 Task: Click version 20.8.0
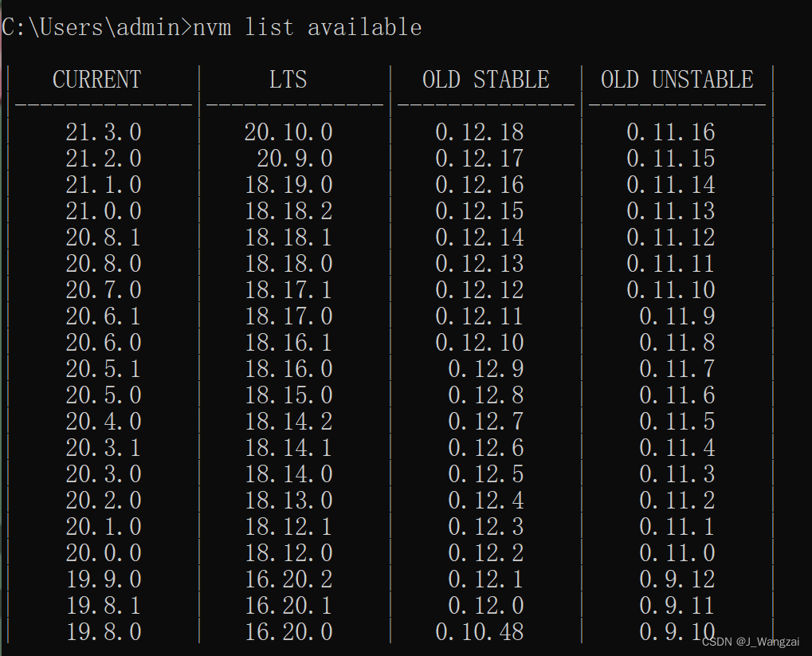click(104, 264)
